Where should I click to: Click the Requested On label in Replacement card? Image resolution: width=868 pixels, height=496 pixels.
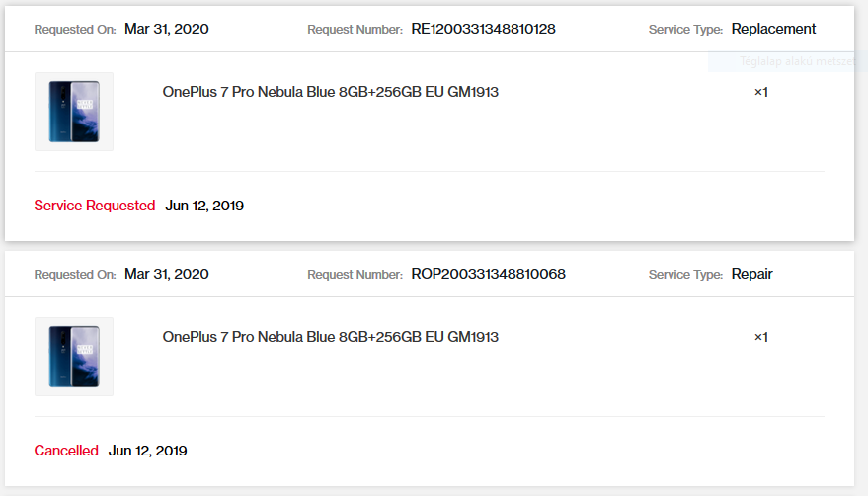(75, 30)
